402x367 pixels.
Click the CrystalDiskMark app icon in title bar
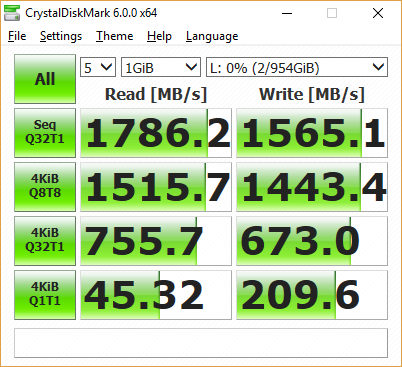pos(12,13)
